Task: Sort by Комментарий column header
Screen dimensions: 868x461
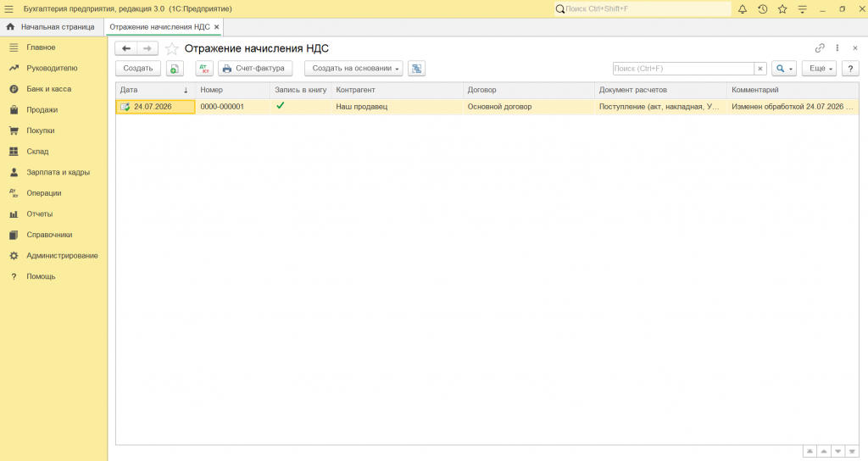Action: 793,90
